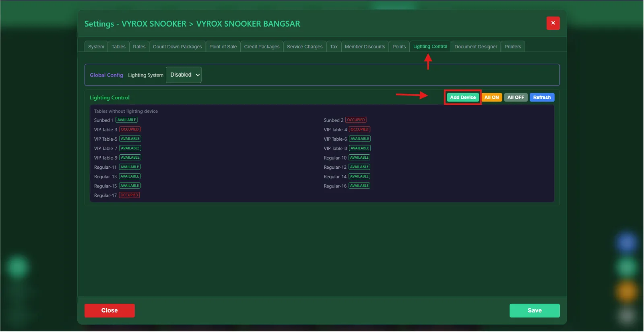
Task: Save the settings
Action: (x=535, y=311)
